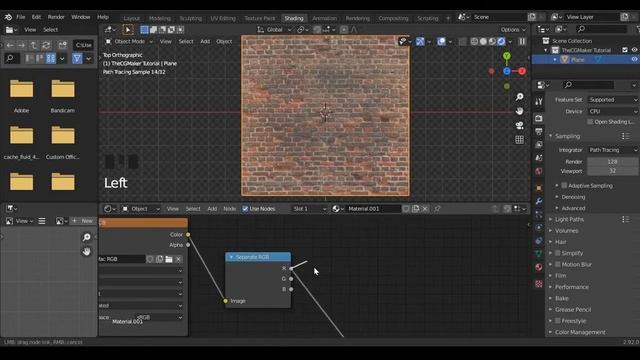Go back in file browser history
The width and height of the screenshot is (640, 360).
10,45
